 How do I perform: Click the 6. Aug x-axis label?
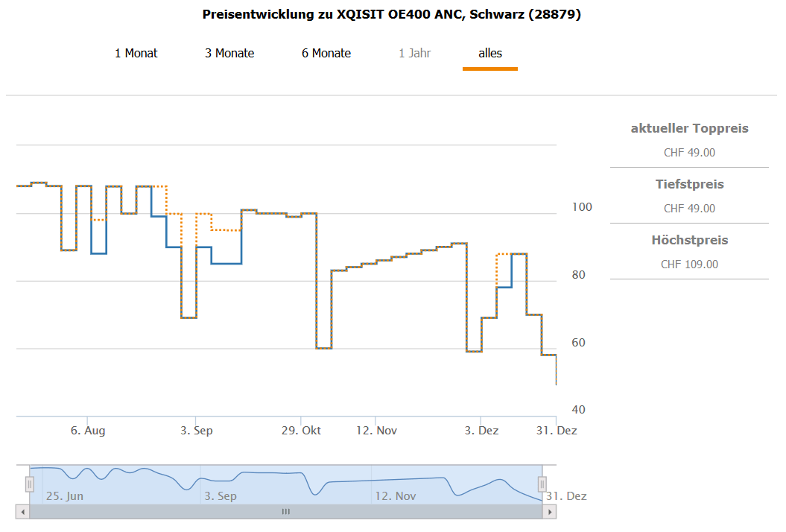click(x=88, y=431)
